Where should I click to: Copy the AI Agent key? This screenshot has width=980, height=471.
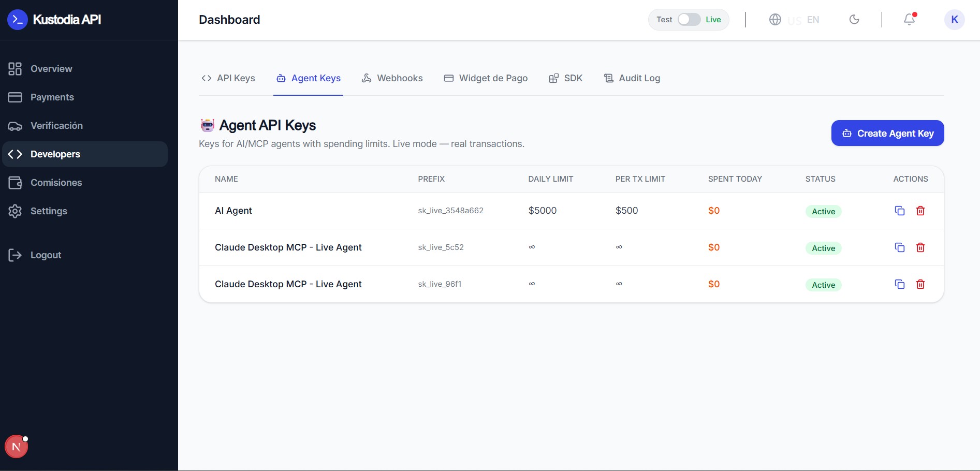900,211
